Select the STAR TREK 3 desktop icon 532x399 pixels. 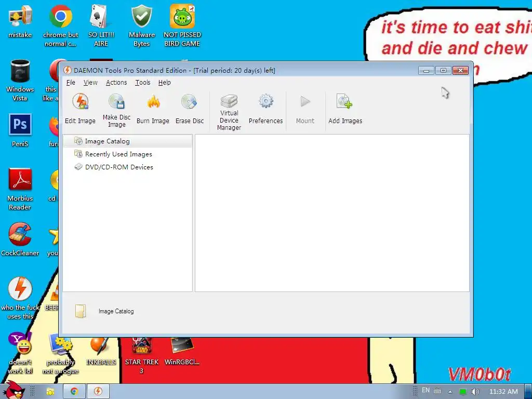(141, 355)
